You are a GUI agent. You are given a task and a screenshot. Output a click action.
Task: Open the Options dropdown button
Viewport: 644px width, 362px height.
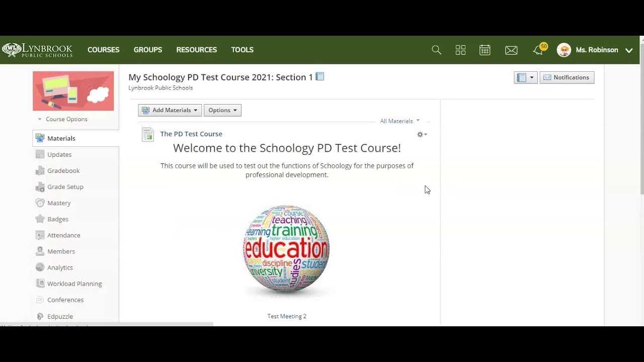[x=222, y=110]
